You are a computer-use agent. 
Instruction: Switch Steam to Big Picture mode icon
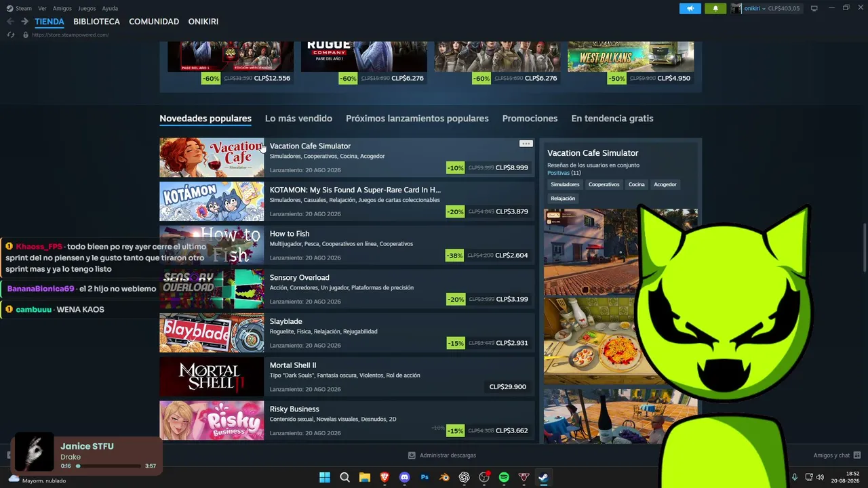point(814,8)
